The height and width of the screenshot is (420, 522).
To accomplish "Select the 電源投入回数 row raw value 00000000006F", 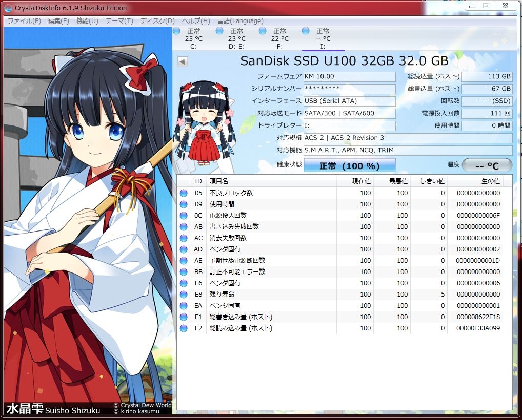I will [478, 216].
